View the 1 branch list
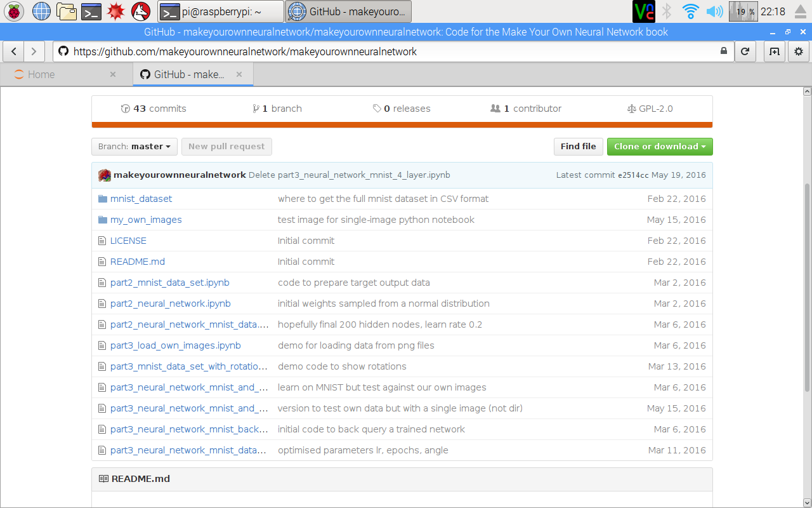This screenshot has height=508, width=812. [277, 109]
